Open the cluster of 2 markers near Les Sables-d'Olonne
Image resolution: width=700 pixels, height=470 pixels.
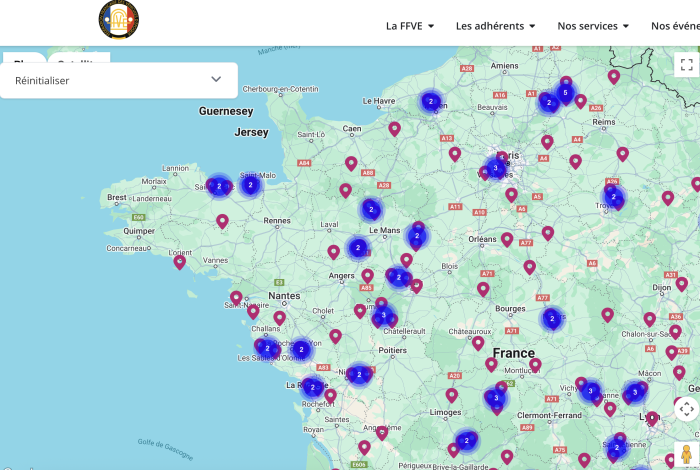point(267,349)
